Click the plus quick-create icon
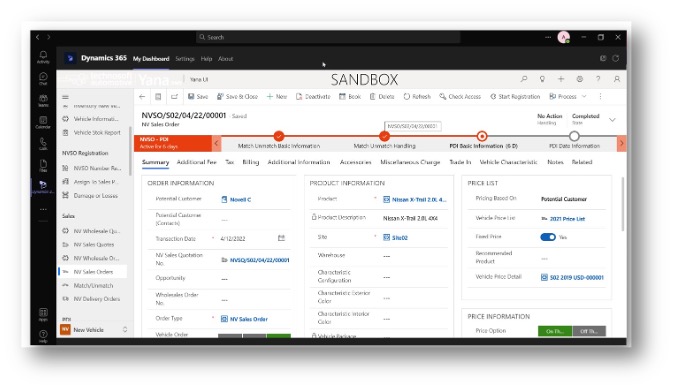The width and height of the screenshot is (674, 390). (x=561, y=79)
